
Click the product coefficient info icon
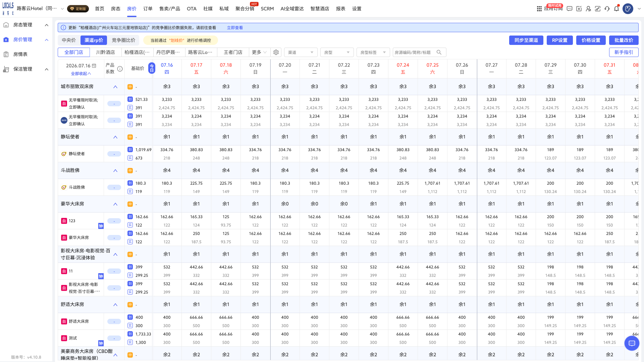[120, 69]
